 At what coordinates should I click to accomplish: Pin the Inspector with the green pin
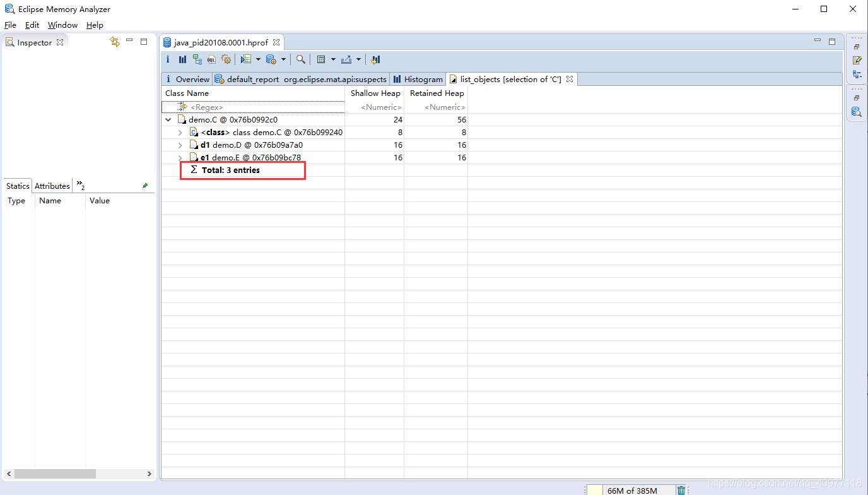point(145,186)
